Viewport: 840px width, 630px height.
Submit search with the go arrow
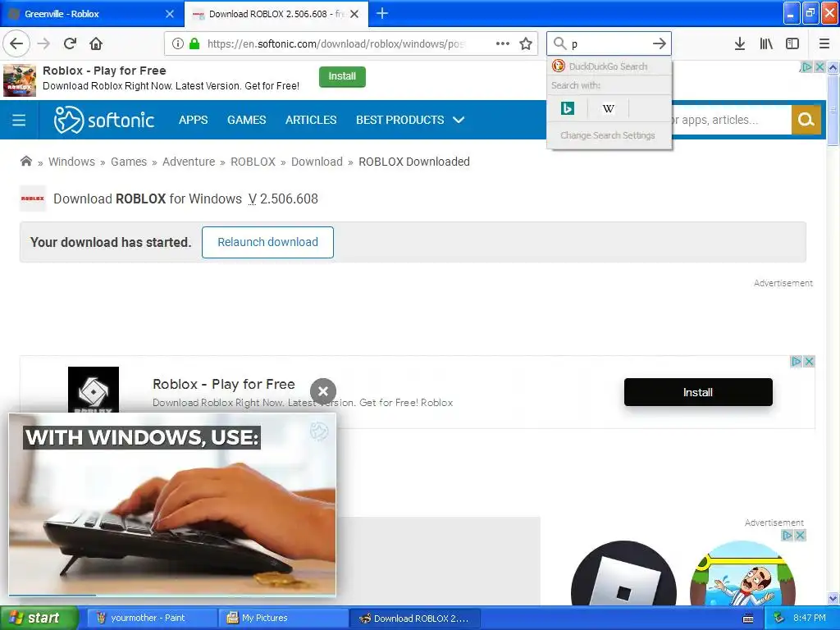660,43
